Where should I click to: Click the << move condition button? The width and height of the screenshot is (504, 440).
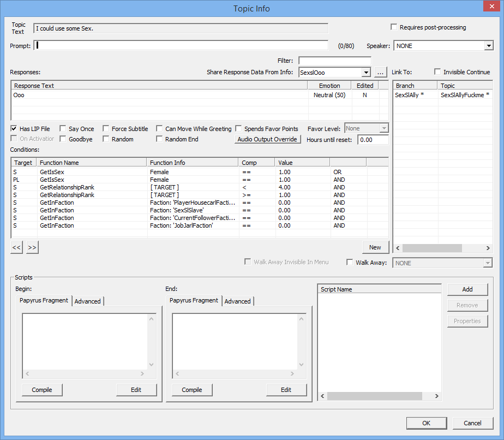click(x=16, y=247)
